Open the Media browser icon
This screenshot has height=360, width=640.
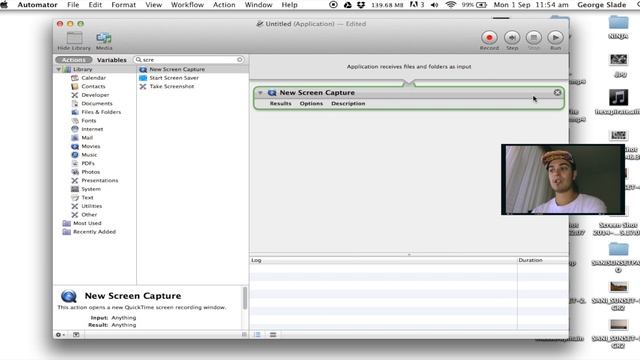pyautogui.click(x=104, y=38)
